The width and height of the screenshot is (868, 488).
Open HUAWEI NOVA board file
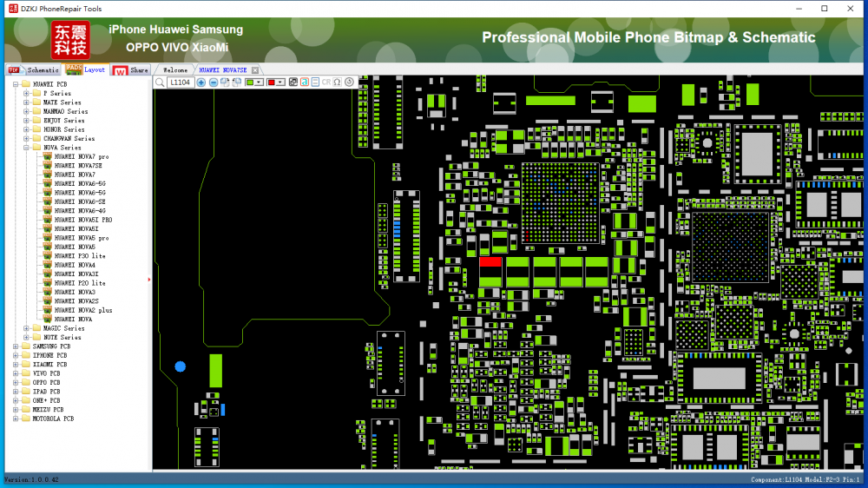73,319
